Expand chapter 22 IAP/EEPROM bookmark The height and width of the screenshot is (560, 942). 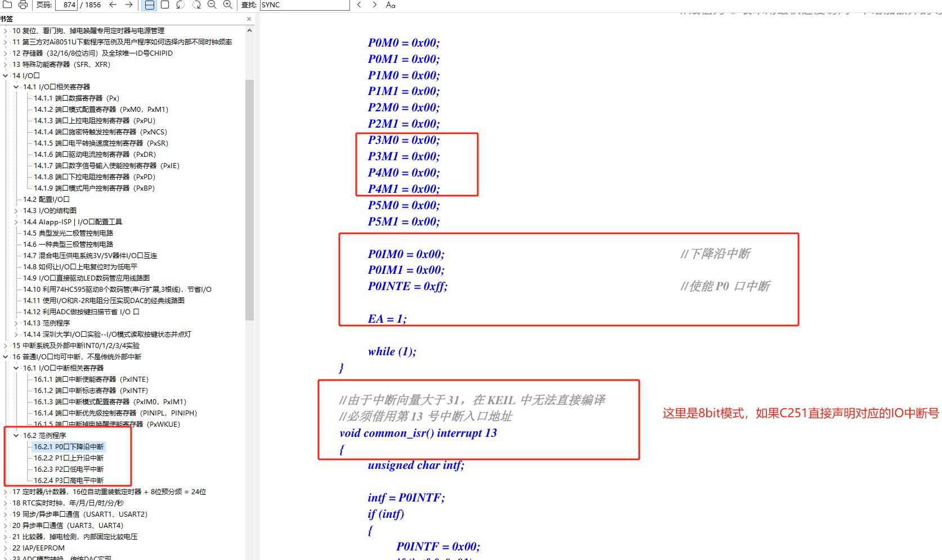pyautogui.click(x=6, y=548)
